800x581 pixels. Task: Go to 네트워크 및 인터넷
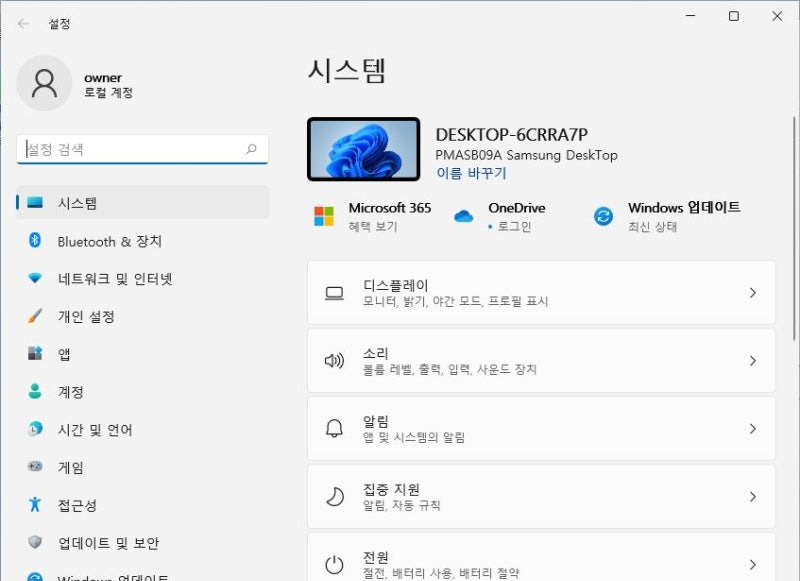tap(142, 279)
